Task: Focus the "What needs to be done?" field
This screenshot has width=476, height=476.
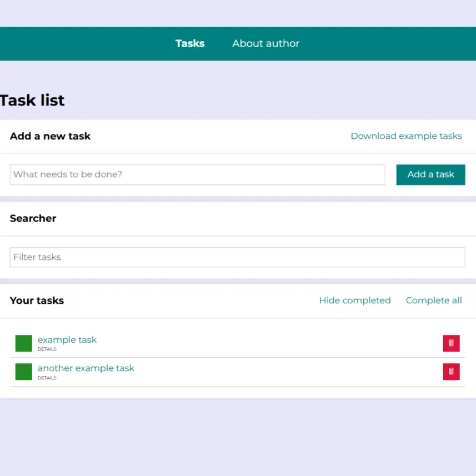Action: point(197,174)
